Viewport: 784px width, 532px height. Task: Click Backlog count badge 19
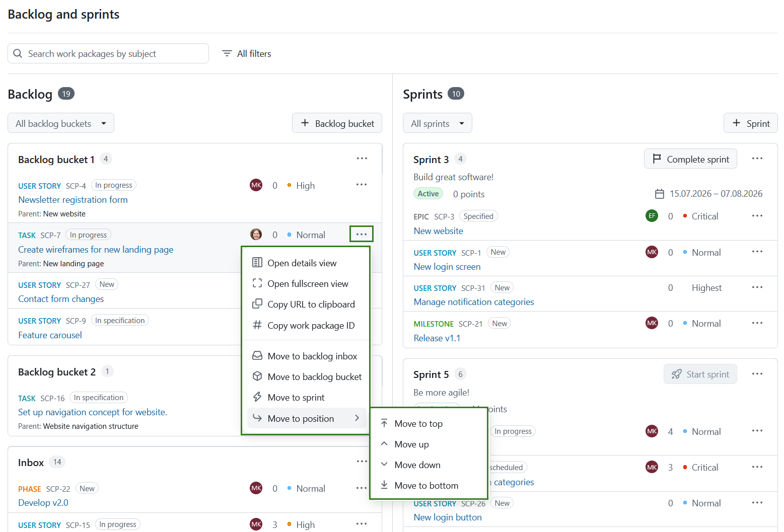click(66, 94)
